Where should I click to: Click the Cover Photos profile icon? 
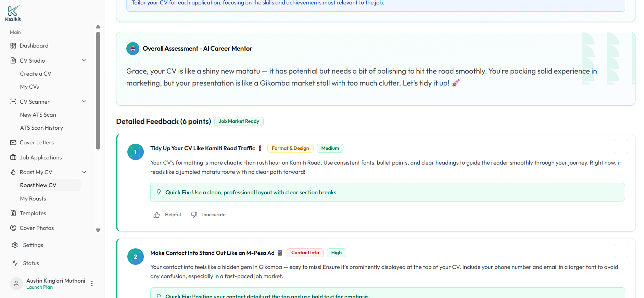[13, 228]
